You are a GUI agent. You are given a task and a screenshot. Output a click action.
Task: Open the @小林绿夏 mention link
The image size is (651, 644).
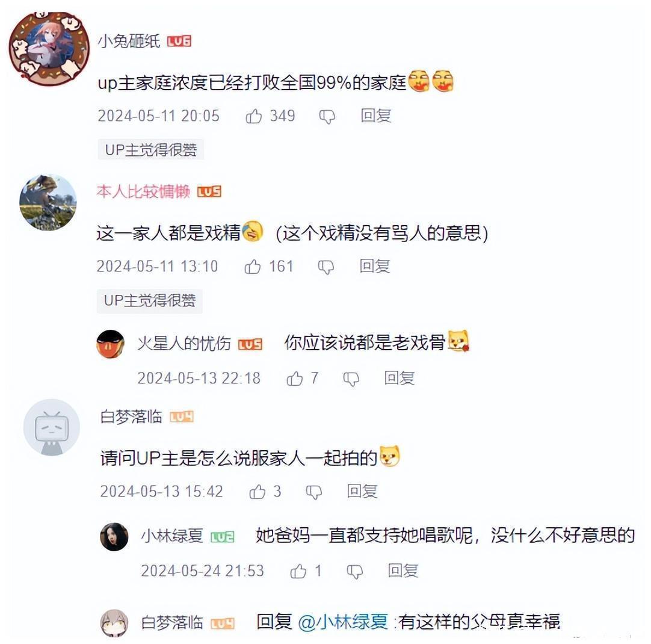pyautogui.click(x=343, y=622)
